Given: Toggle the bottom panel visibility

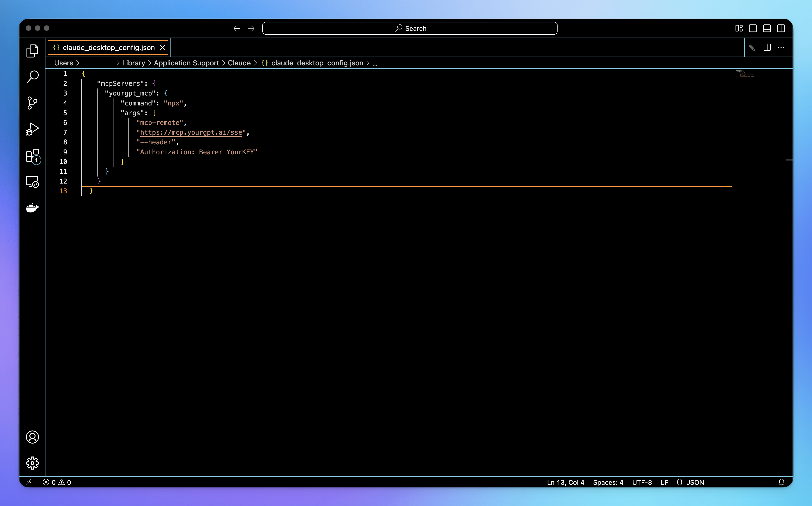Looking at the screenshot, I should click(767, 29).
